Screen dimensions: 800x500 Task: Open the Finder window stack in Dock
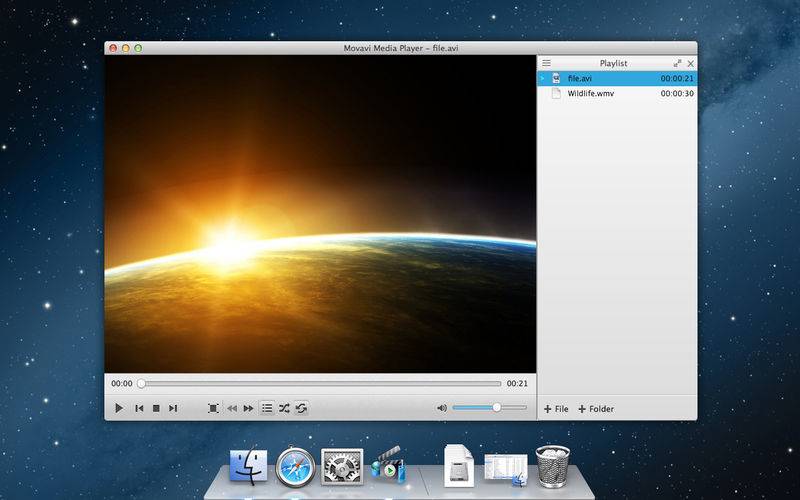[506, 468]
